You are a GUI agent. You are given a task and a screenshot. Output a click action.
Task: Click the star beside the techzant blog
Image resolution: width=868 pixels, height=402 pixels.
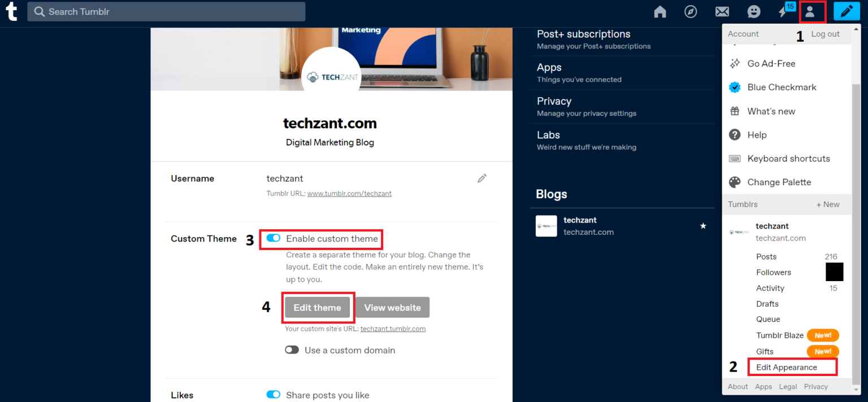(703, 226)
